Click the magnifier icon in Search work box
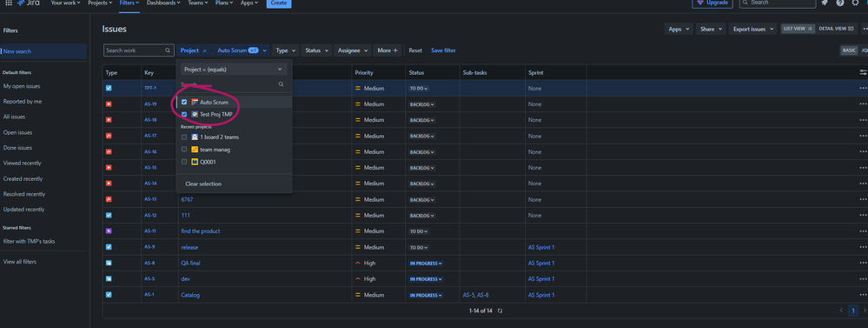Image resolution: width=868 pixels, height=328 pixels. 168,50
